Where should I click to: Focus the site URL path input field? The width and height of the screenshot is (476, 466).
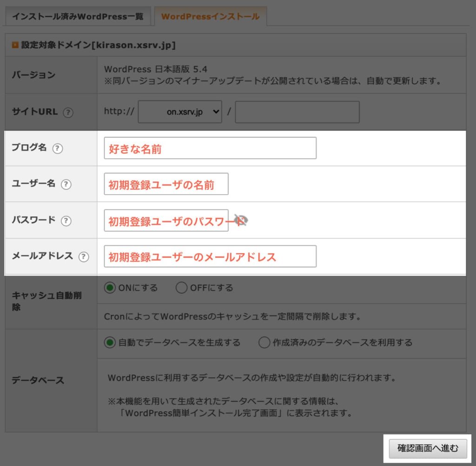297,112
